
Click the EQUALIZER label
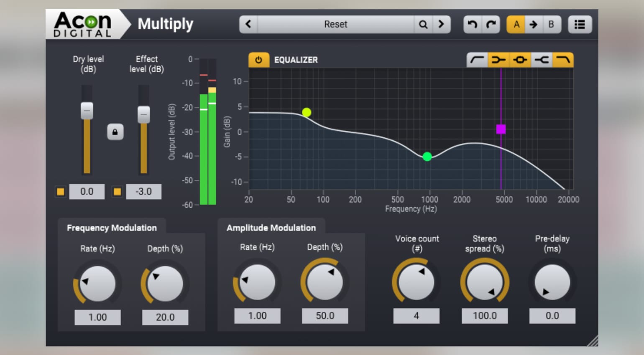click(296, 60)
